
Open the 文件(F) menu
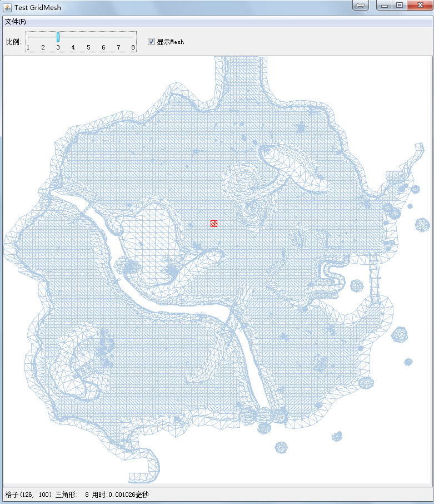coord(16,22)
